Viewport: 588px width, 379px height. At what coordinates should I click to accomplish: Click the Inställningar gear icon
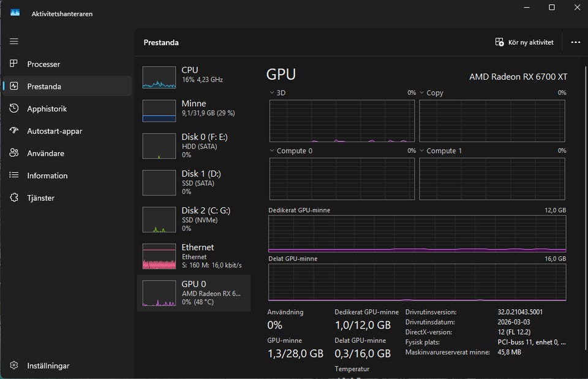coord(14,365)
